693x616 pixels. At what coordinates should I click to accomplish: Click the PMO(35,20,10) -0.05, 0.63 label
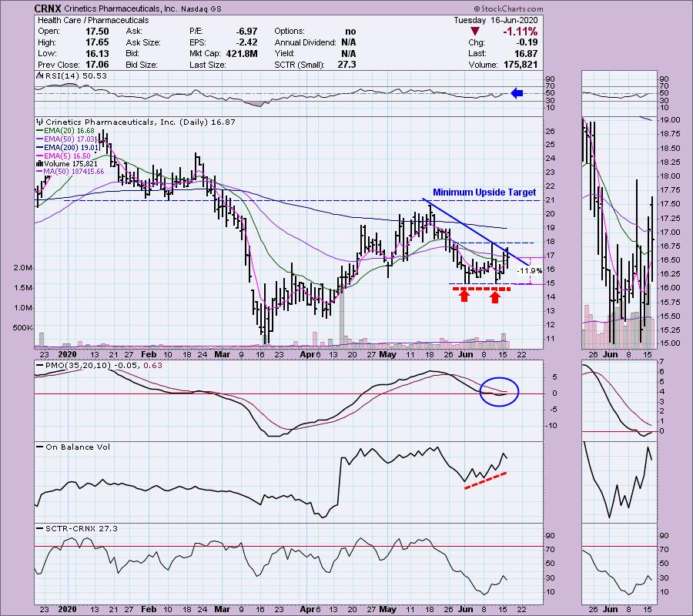tap(104, 366)
